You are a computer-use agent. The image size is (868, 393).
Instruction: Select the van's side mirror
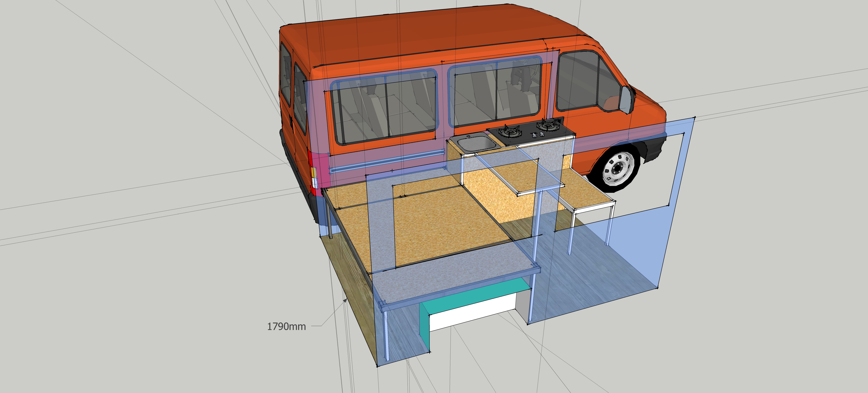[x=627, y=100]
